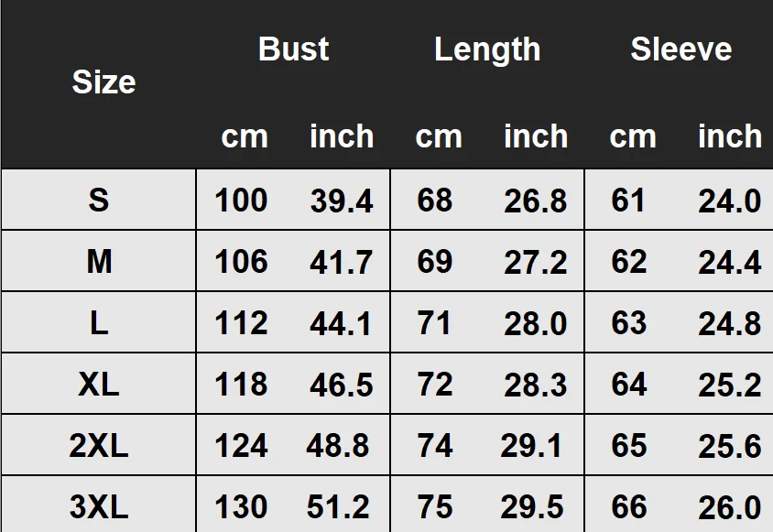Click bust value 51.2 inch
The height and width of the screenshot is (532, 773).
click(x=338, y=507)
